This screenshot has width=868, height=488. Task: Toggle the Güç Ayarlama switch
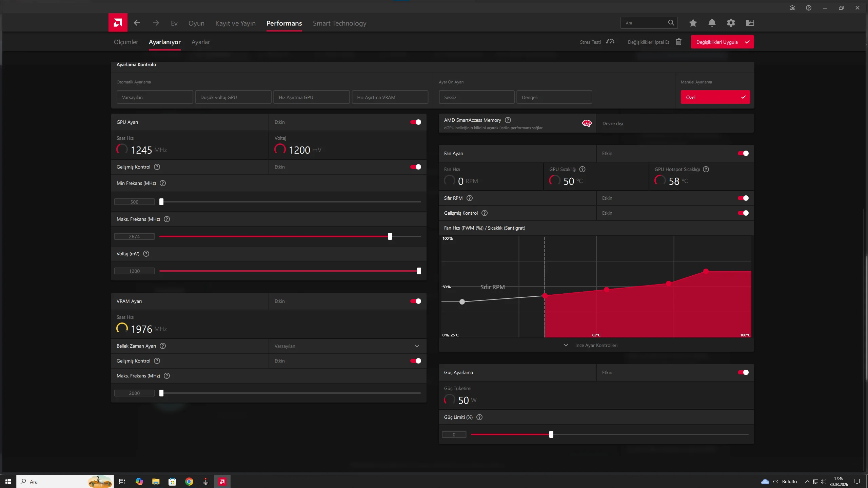743,372
